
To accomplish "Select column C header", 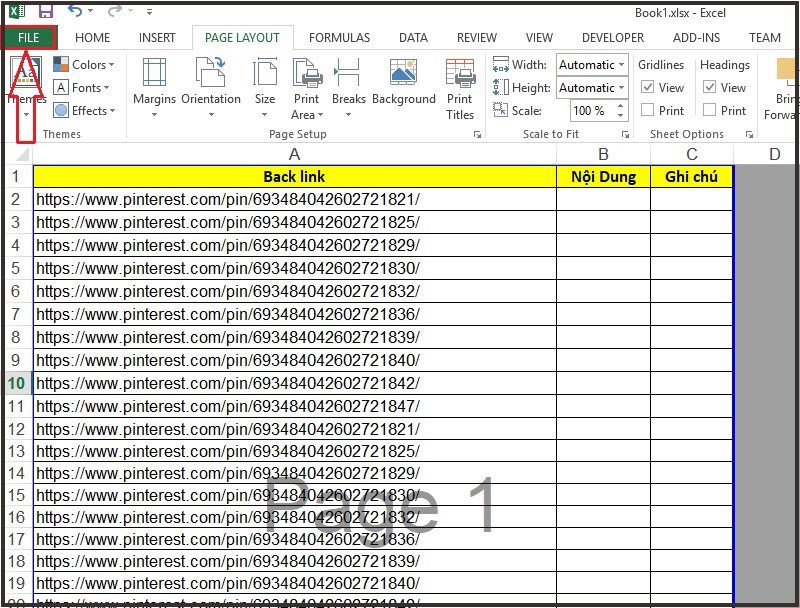I will [x=692, y=154].
